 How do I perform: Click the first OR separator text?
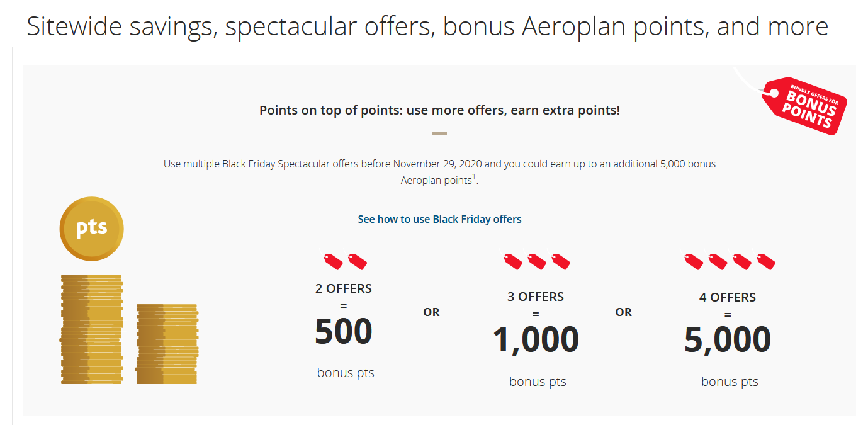431,312
